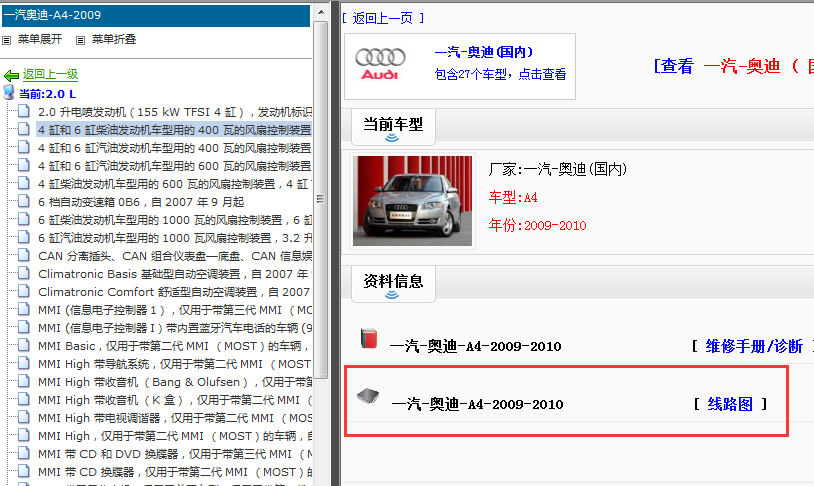Open MMI 带 CD 和 DVD 换碟器 entry
Screen dimensions: 814x486
(174, 454)
